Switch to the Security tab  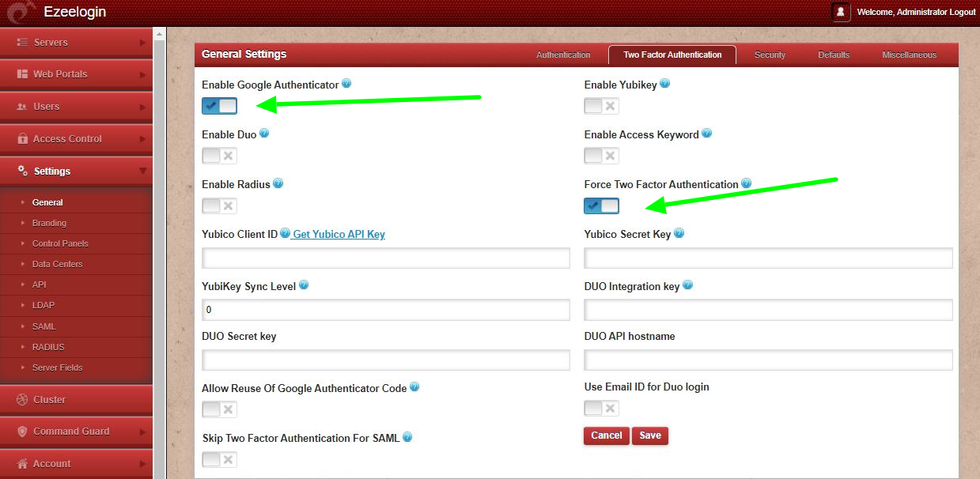pyautogui.click(x=770, y=55)
